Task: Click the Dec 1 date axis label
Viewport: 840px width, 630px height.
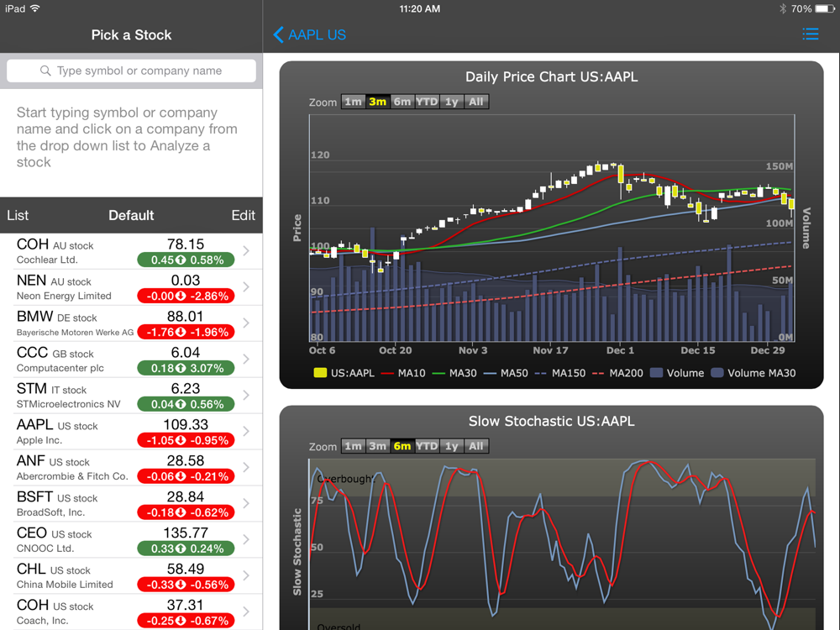Action: pos(620,350)
